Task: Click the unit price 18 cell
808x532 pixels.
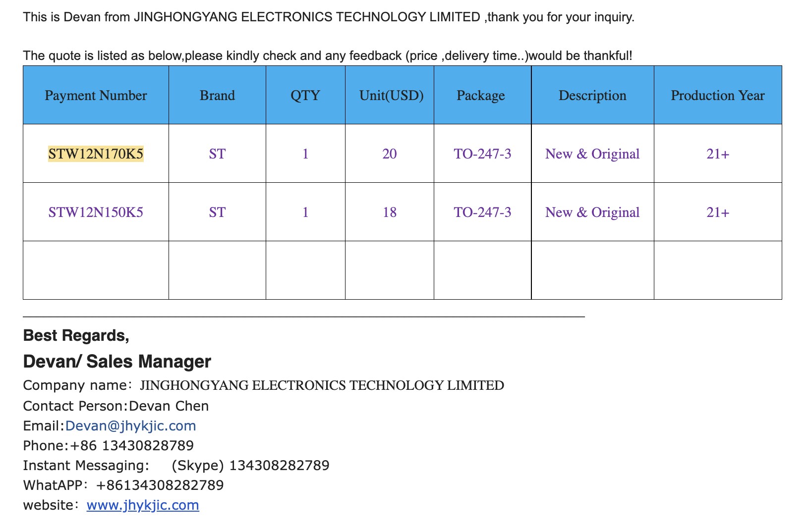Action: 390,213
